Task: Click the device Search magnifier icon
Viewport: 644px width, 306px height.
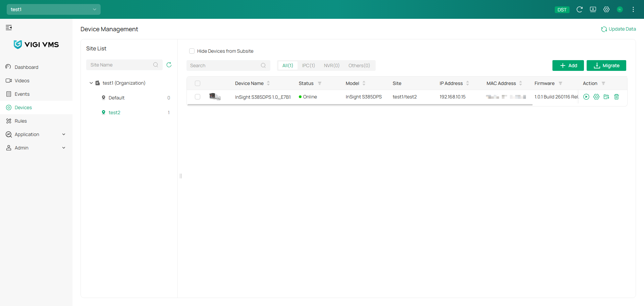Action: pyautogui.click(x=263, y=65)
